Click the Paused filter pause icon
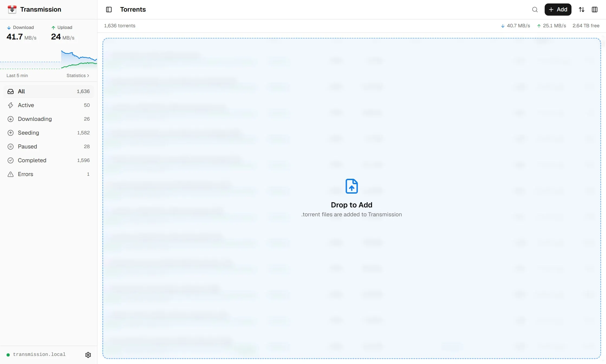Screen dimensions: 606x364 tap(11, 147)
